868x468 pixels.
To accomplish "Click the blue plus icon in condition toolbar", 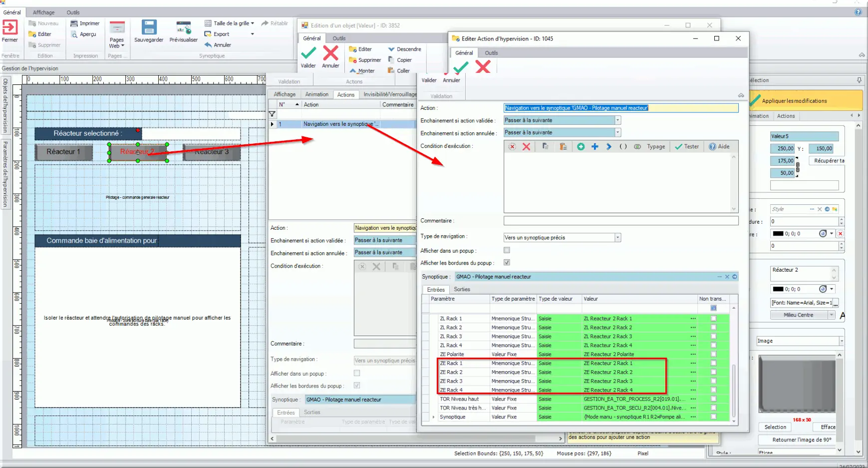I will tap(594, 146).
